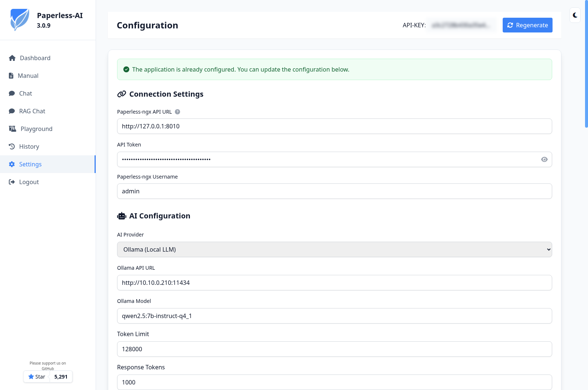The width and height of the screenshot is (588, 390).
Task: Click the refresh icon in the Regenerate button
Action: 510,25
